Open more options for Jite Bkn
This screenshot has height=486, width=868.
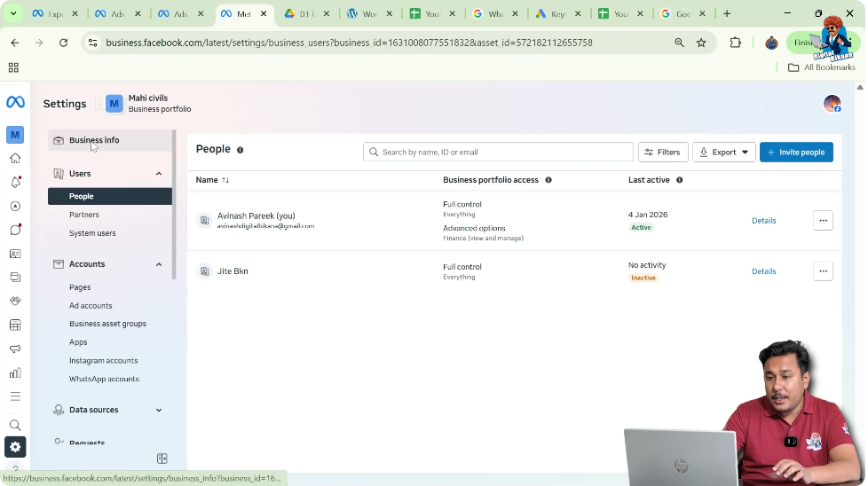point(823,270)
